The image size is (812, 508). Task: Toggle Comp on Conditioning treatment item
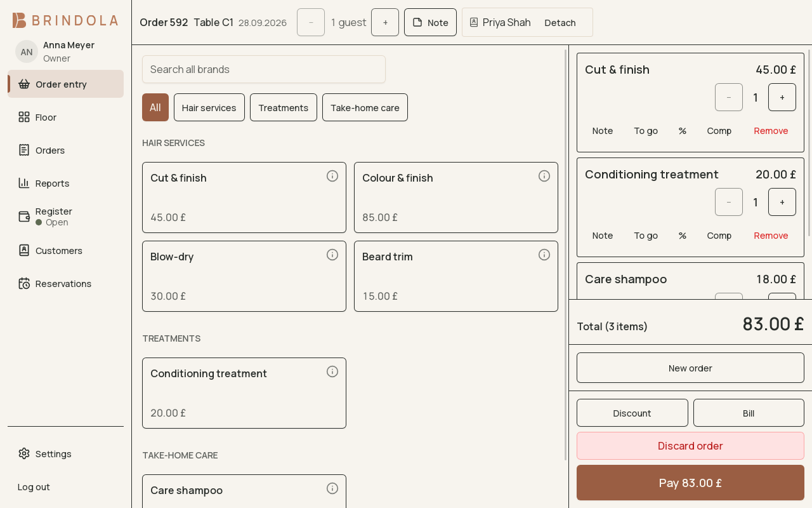click(x=719, y=236)
